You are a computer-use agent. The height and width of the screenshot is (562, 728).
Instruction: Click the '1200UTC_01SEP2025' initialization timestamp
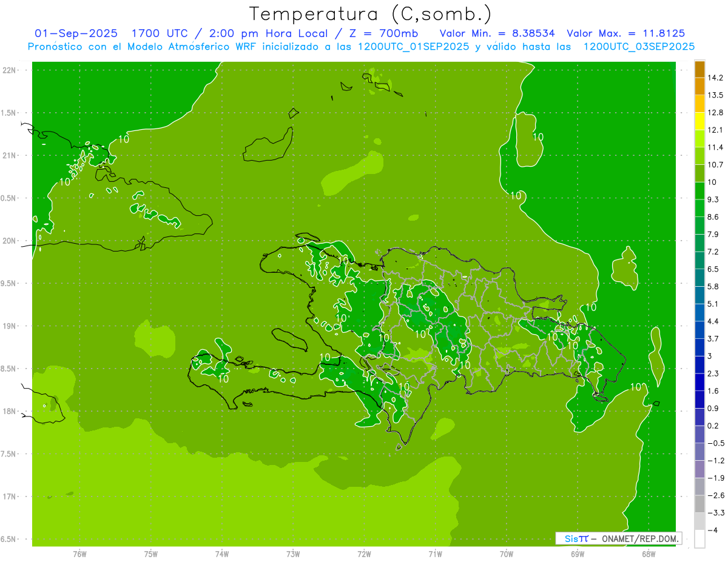(414, 46)
